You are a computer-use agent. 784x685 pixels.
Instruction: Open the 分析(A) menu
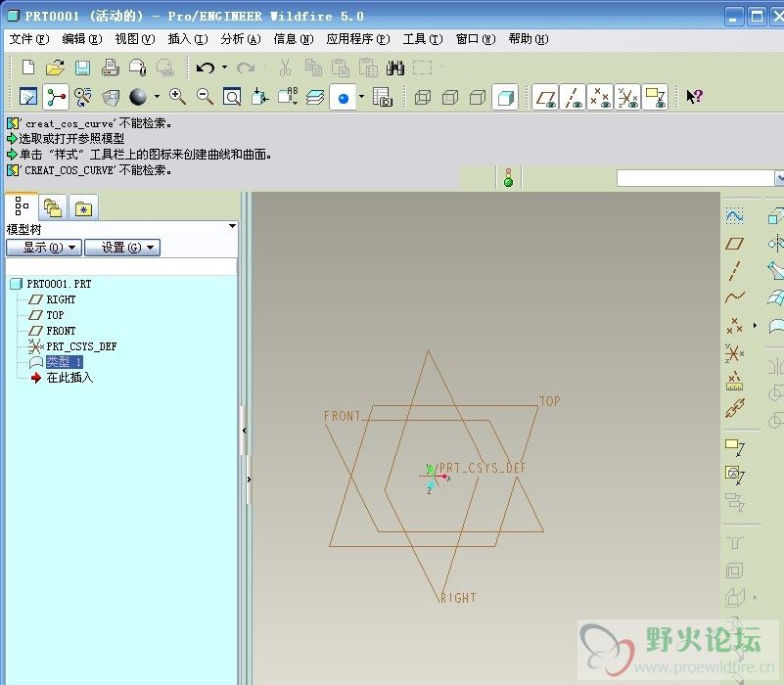coord(241,39)
